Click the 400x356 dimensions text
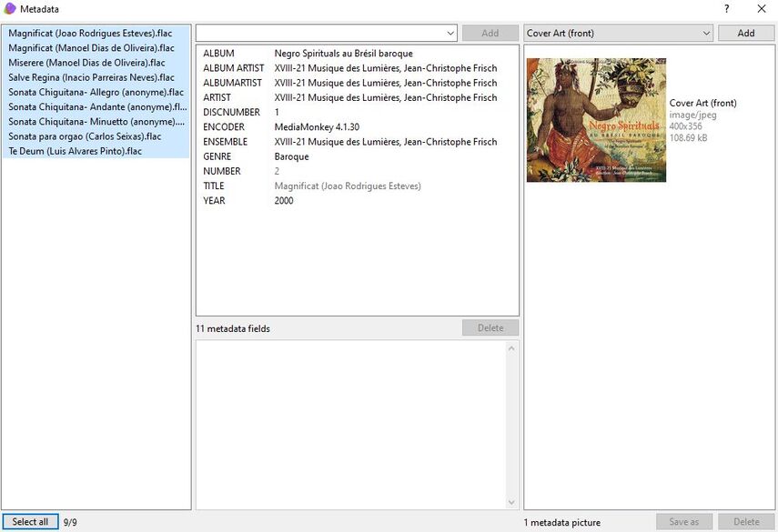Viewport: 778px width, 532px height. point(685,126)
